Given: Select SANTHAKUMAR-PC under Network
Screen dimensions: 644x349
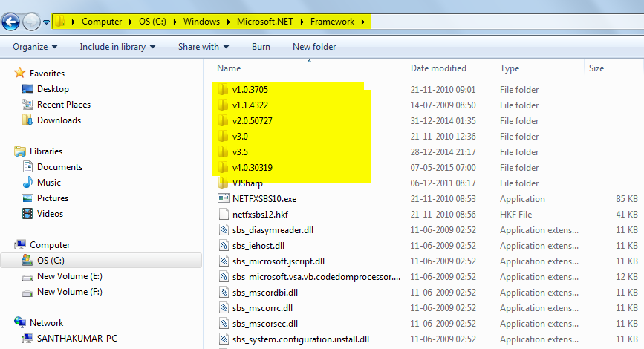Looking at the screenshot, I should (77, 339).
